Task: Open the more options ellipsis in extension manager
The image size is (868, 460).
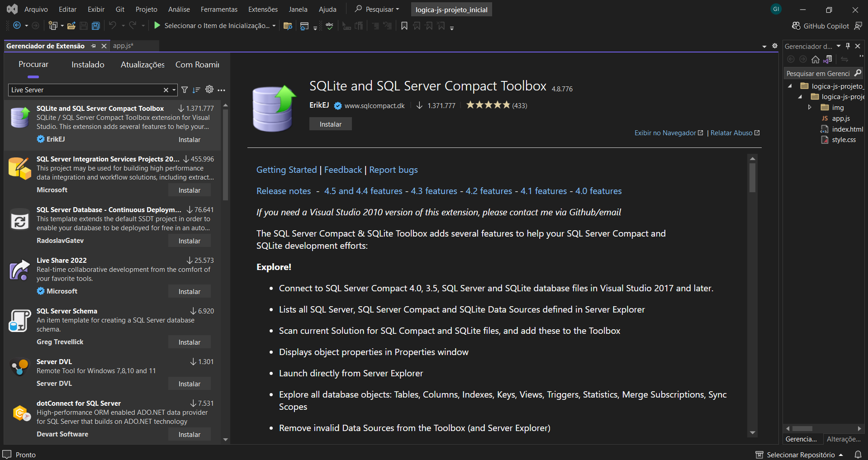Action: coord(221,90)
